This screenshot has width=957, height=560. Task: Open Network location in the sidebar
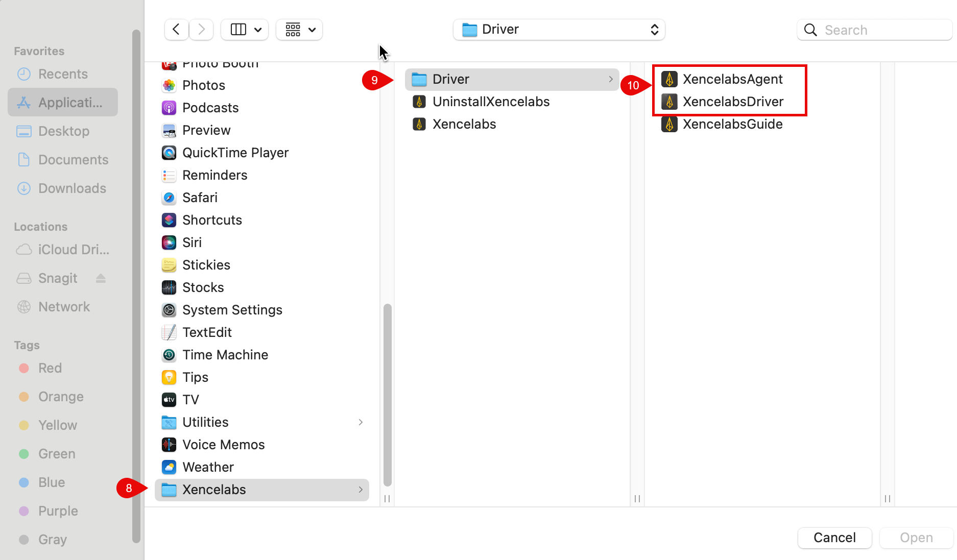pos(63,307)
